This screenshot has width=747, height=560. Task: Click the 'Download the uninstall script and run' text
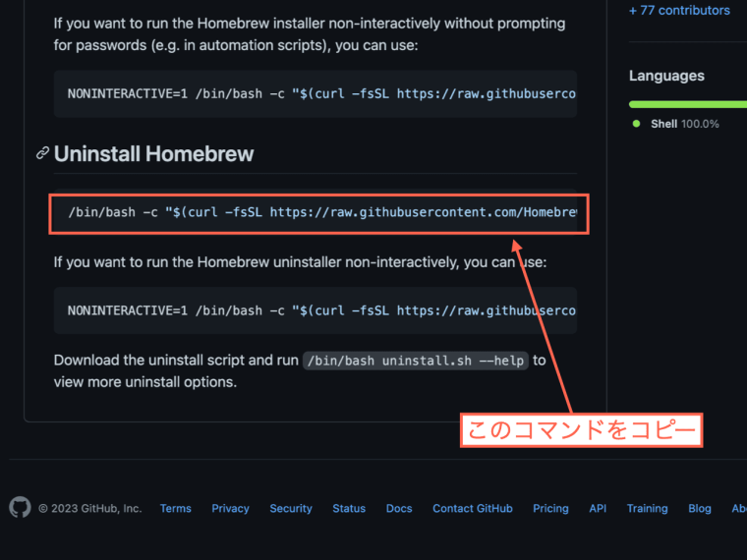[x=176, y=360]
